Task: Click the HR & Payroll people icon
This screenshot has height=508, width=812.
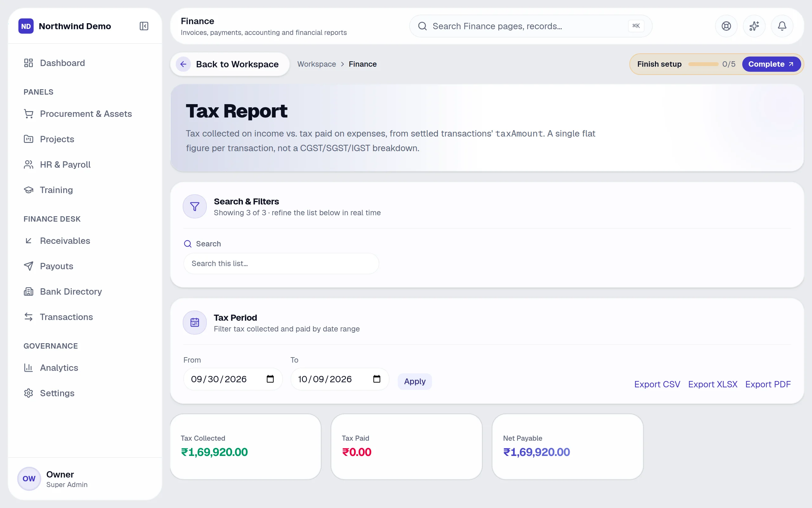Action: click(x=29, y=165)
